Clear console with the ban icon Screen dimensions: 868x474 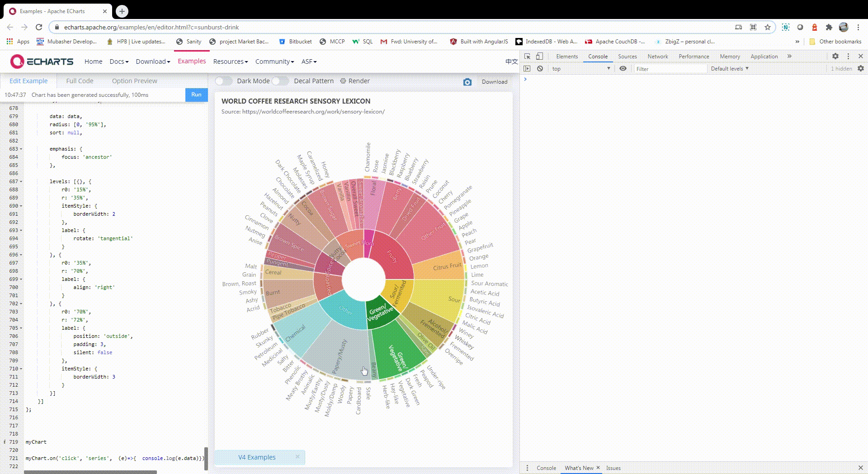(540, 68)
